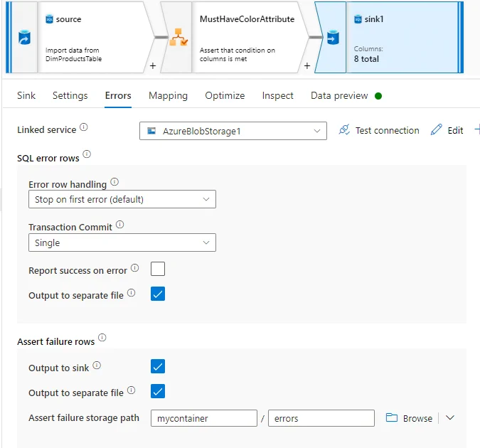Click info icon for Assert Output to separate file
This screenshot has height=448, width=480.
pos(132,390)
